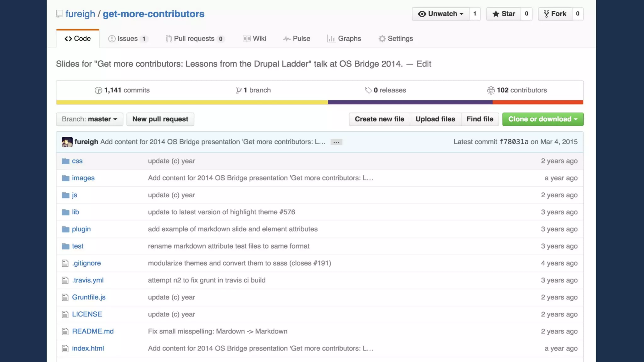
Task: Click the contributors people icon
Action: [x=491, y=90]
